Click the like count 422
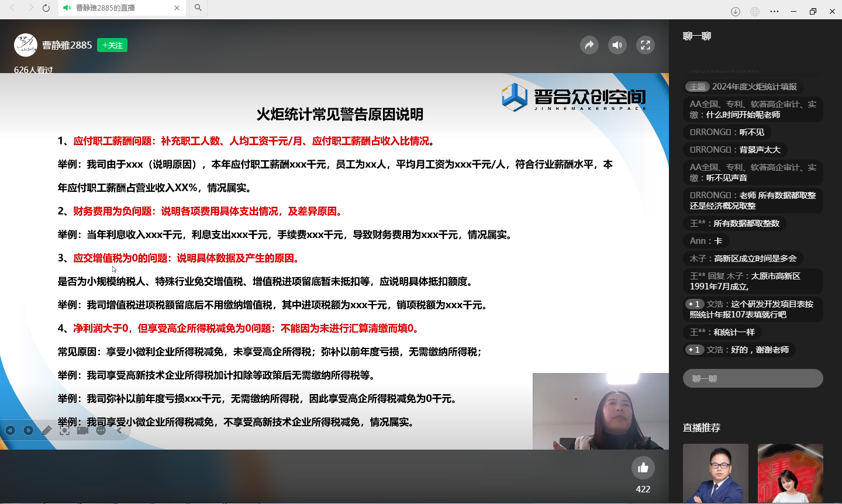 click(x=643, y=489)
